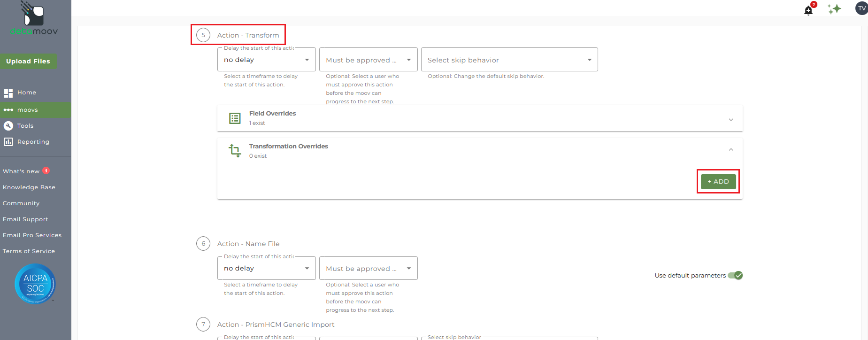Viewport: 868px width, 340px height.
Task: Open What's new link
Action: coord(21,171)
